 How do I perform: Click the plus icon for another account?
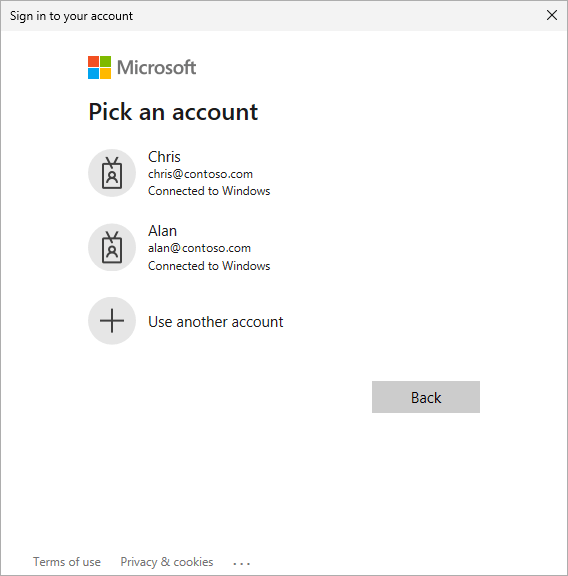tap(112, 321)
